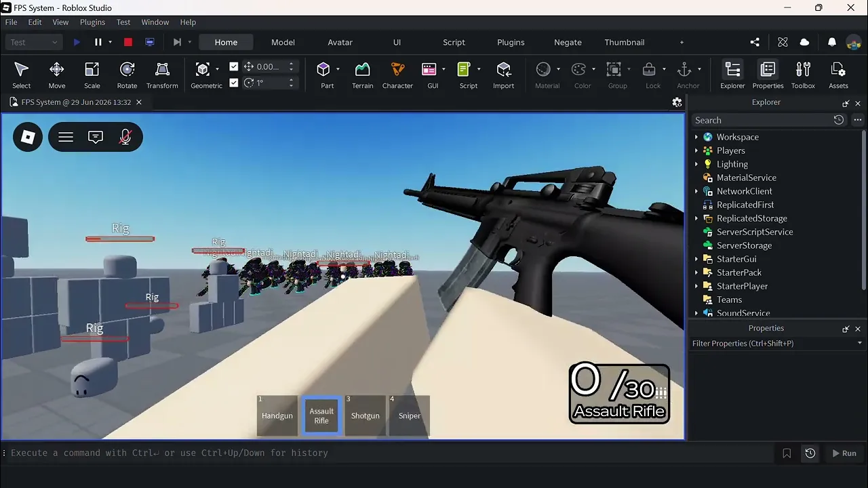
Task: Open the Roblox menu in viewport
Action: pyautogui.click(x=28, y=137)
